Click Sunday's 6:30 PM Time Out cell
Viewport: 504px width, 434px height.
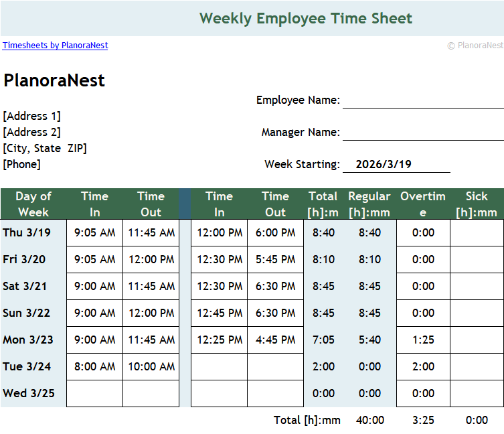click(x=276, y=313)
